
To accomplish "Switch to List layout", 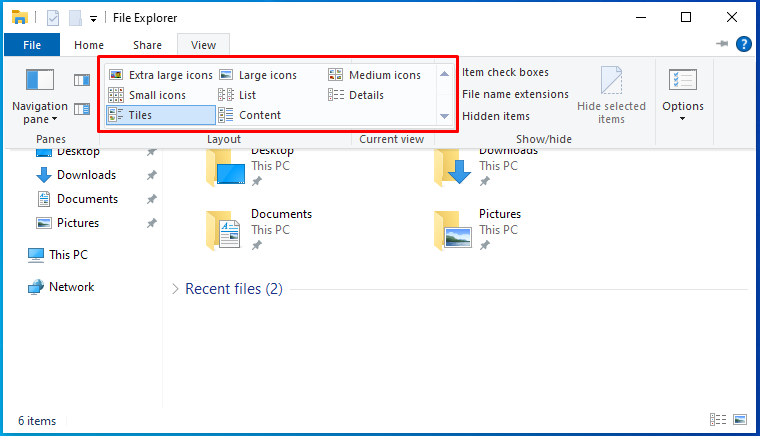I will pyautogui.click(x=237, y=95).
